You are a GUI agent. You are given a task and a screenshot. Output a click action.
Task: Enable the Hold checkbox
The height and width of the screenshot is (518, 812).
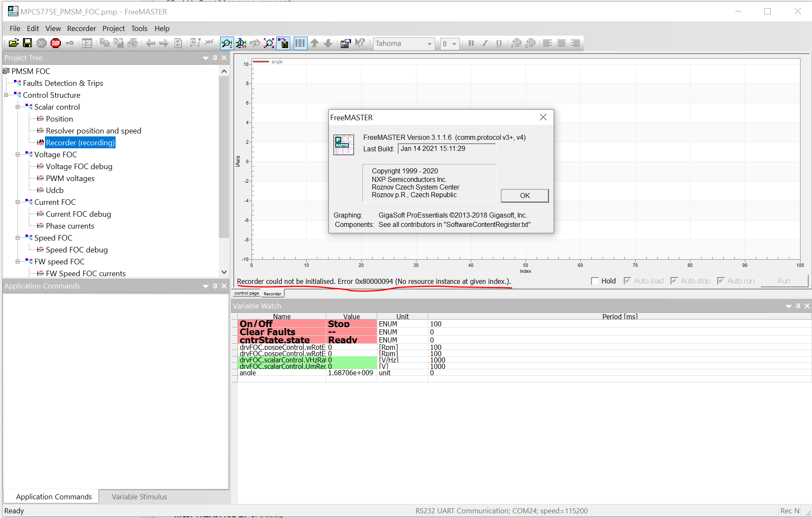click(595, 280)
